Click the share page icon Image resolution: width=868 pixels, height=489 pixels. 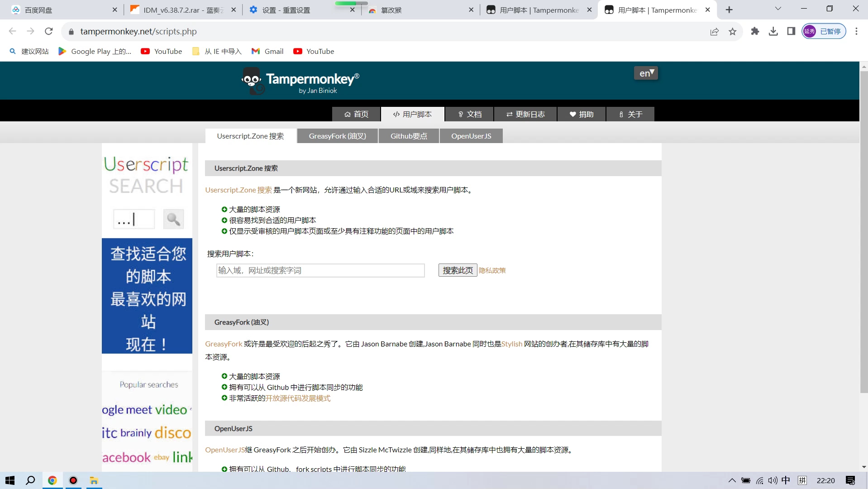pyautogui.click(x=714, y=31)
